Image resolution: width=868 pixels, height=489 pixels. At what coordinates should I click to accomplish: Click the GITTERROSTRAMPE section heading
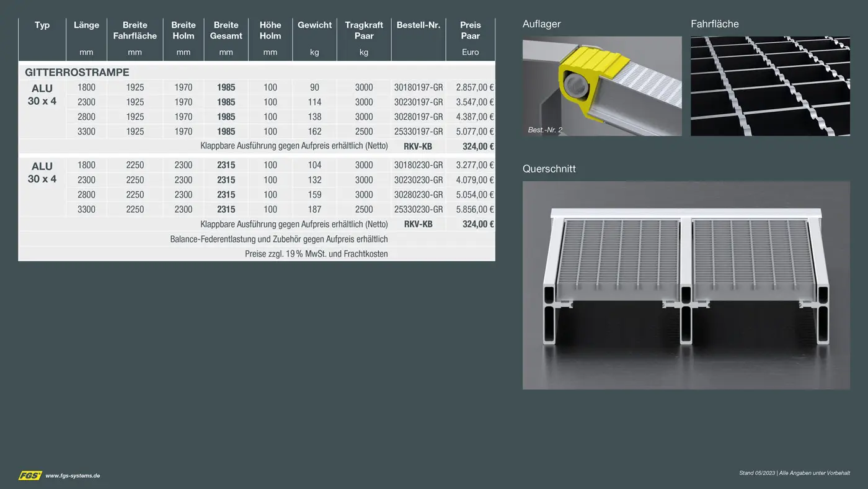77,73
